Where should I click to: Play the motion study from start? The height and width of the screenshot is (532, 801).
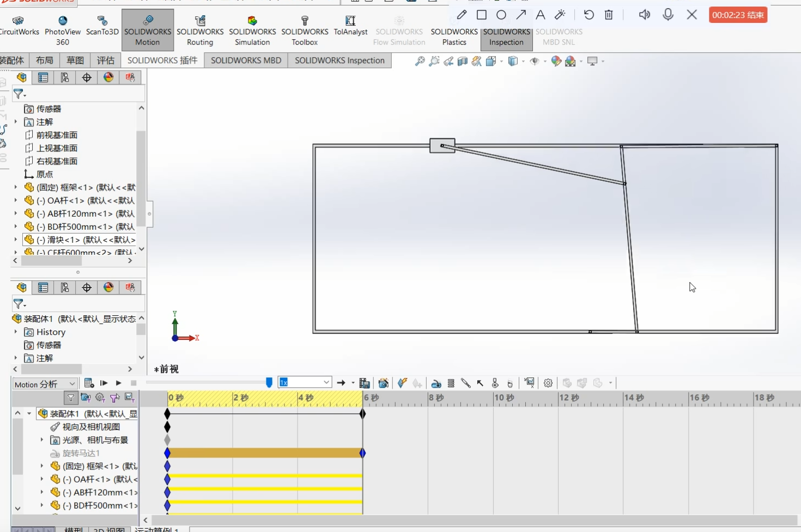click(104, 383)
